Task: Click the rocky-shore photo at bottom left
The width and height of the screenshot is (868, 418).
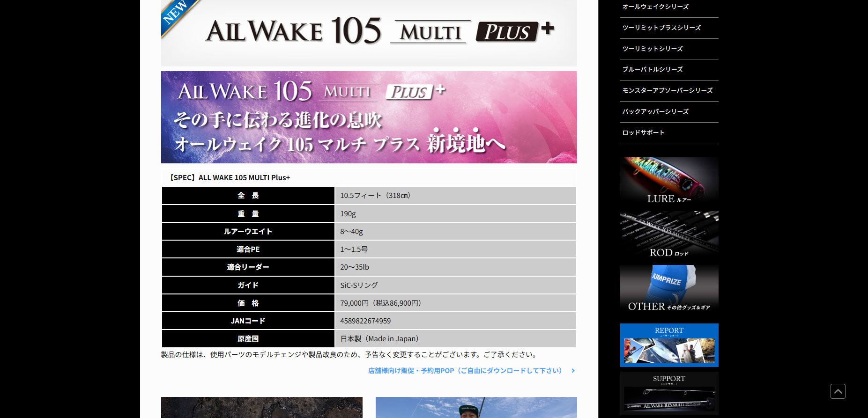Action: click(x=262, y=407)
